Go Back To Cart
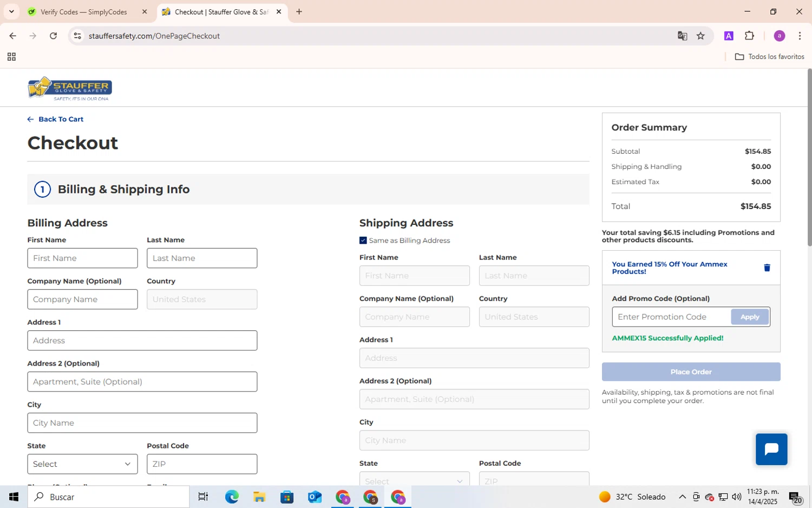Image resolution: width=812 pixels, height=508 pixels. (55, 119)
